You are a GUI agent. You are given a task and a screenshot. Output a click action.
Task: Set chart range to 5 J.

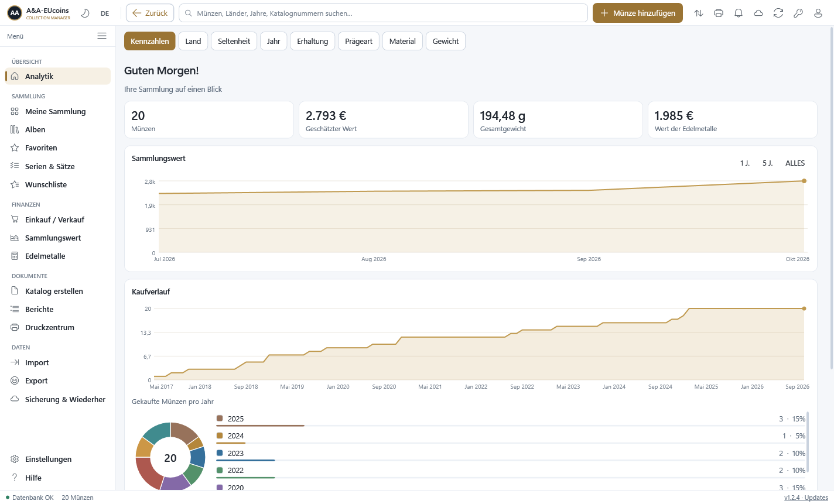click(767, 163)
